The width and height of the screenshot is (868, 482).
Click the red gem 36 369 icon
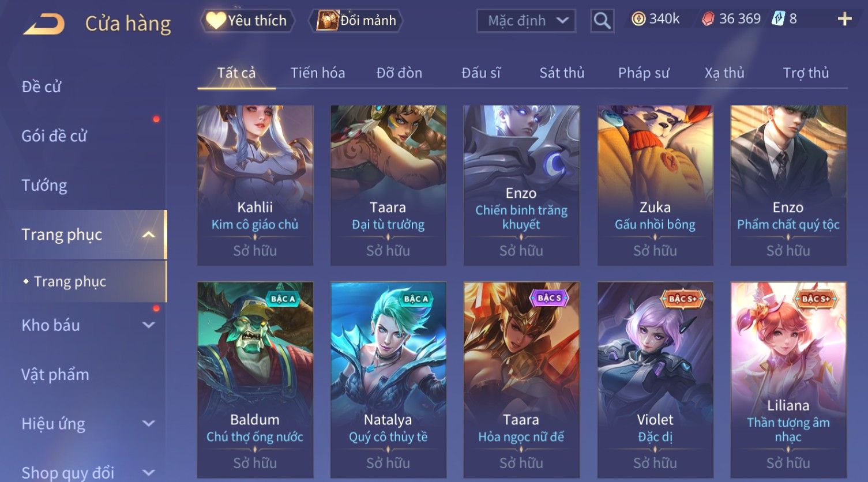pos(708,19)
